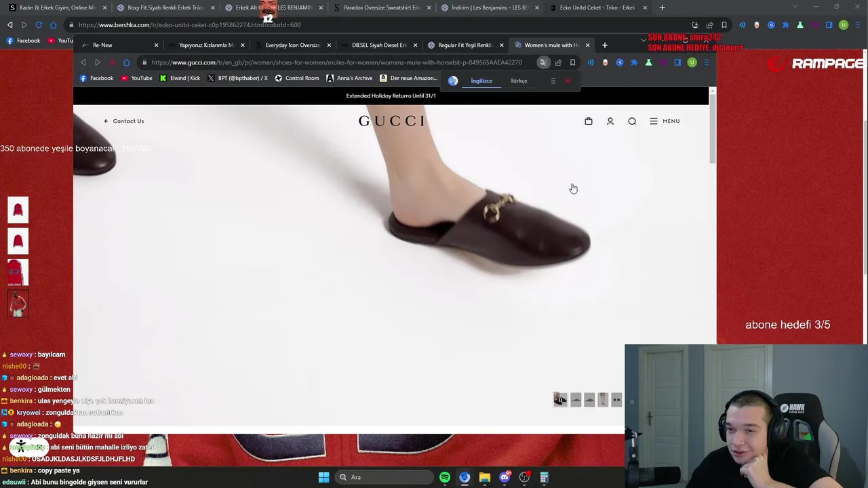Expand the Contact Us section

coord(123,121)
